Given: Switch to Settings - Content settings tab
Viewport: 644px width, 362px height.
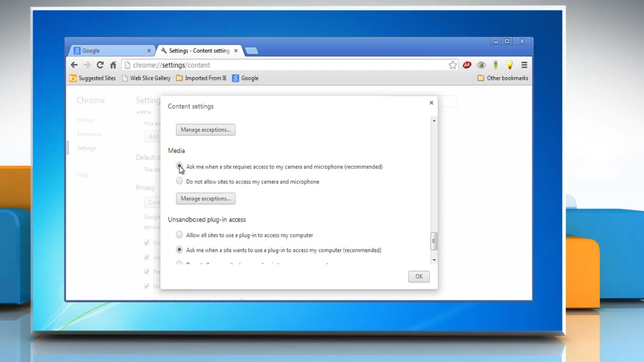Looking at the screenshot, I should pyautogui.click(x=199, y=50).
